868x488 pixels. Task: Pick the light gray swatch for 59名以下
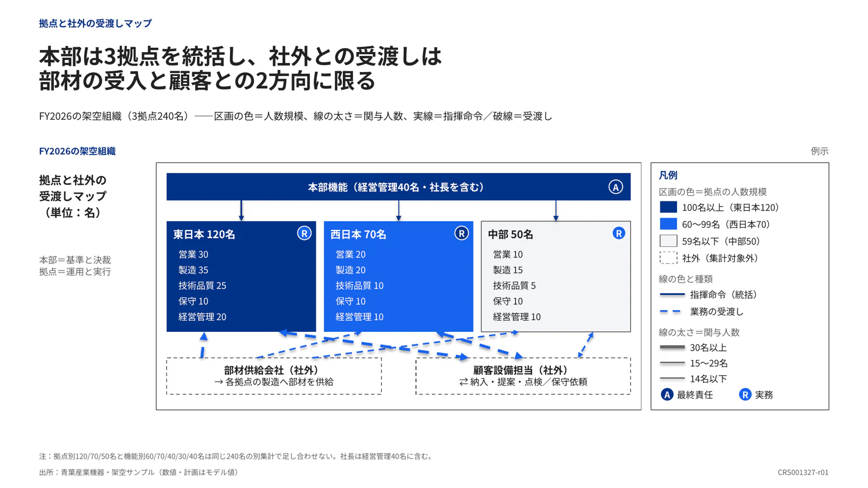[668, 241]
